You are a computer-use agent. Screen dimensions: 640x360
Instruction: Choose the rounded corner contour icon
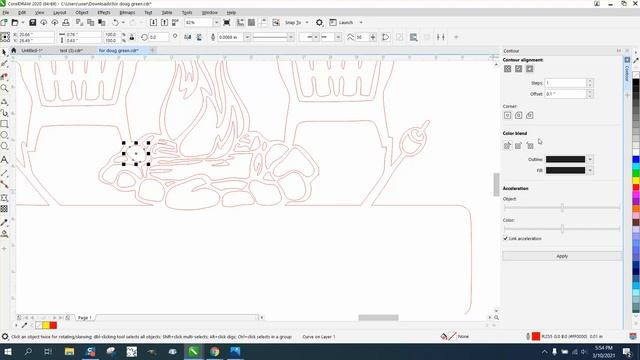point(518,116)
